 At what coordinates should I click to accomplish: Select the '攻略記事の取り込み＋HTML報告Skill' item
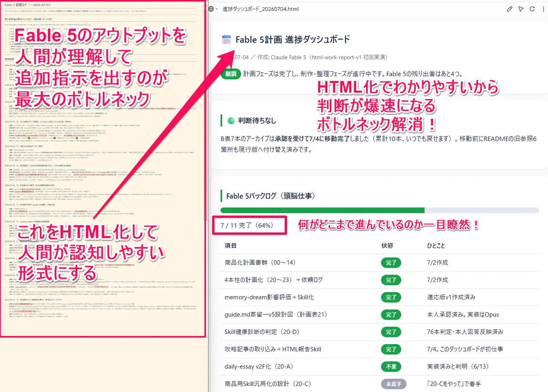[x=273, y=349]
